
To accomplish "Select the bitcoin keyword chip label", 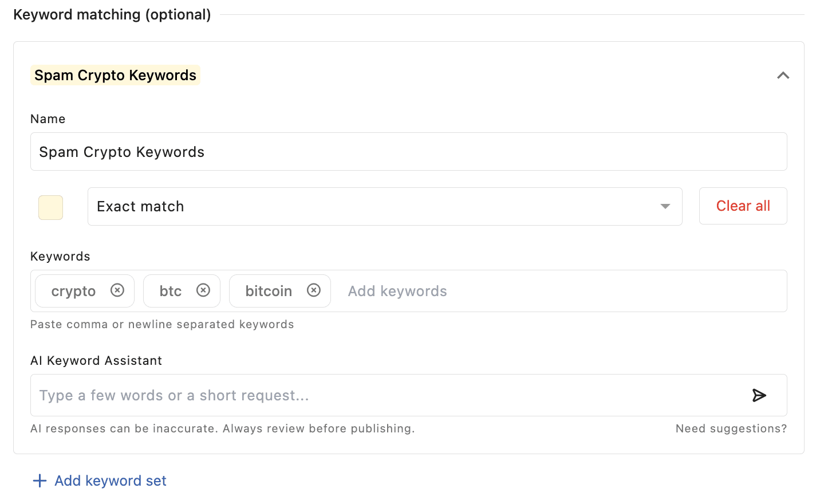I will 269,291.
